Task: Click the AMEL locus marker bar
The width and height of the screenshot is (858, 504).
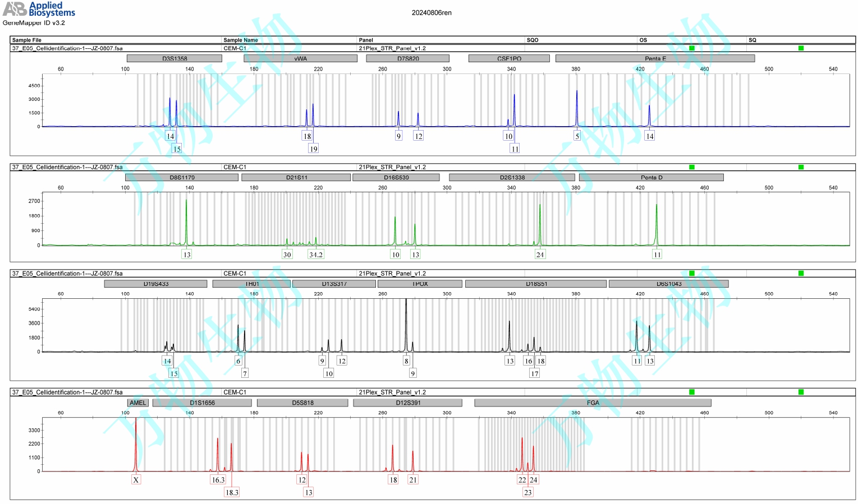Action: (137, 403)
